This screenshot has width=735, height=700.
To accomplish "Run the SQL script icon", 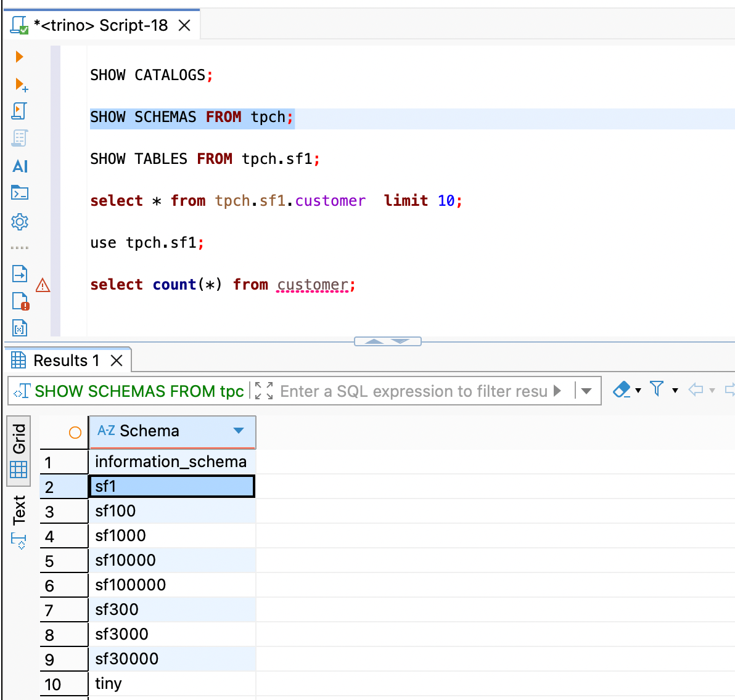I will [19, 112].
